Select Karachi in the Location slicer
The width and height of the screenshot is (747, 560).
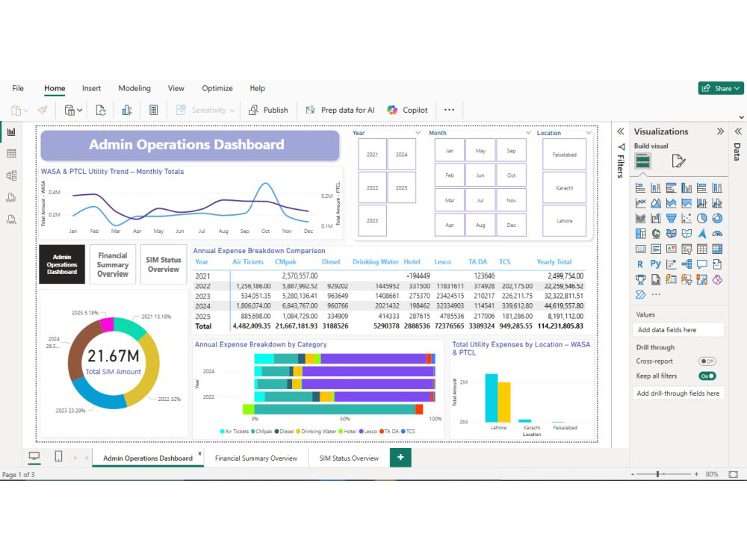coord(565,187)
